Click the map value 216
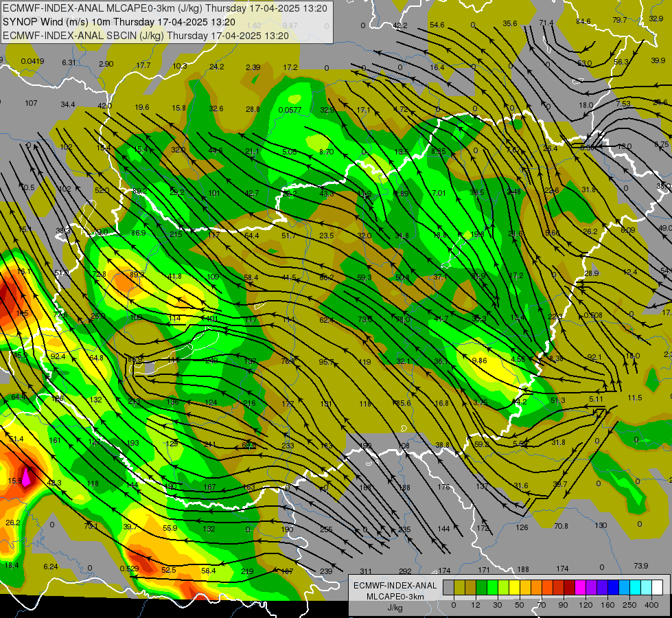Image resolution: width=672 pixels, height=618 pixels. 249,403
